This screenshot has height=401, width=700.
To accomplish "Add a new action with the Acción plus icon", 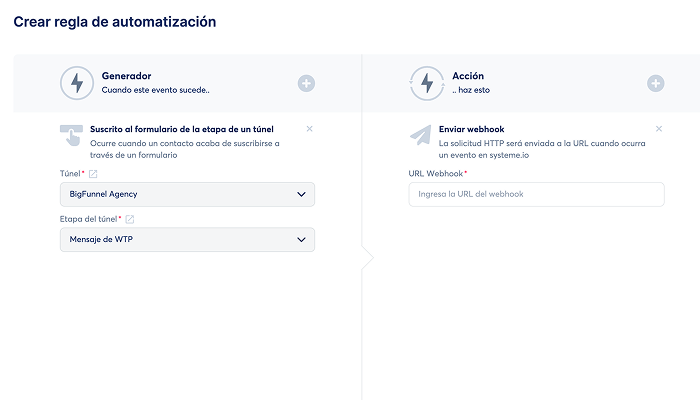I will pyautogui.click(x=655, y=83).
